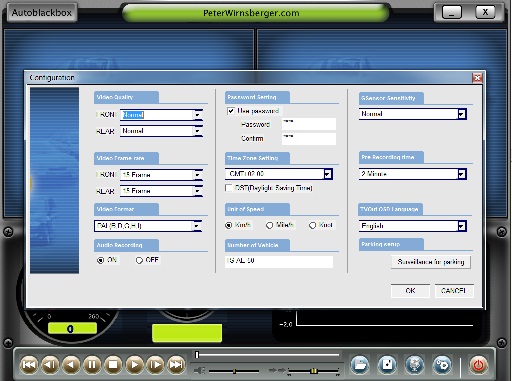The height and width of the screenshot is (381, 512).
Task: Jump to the previous file in playback bar
Action: pos(29,365)
